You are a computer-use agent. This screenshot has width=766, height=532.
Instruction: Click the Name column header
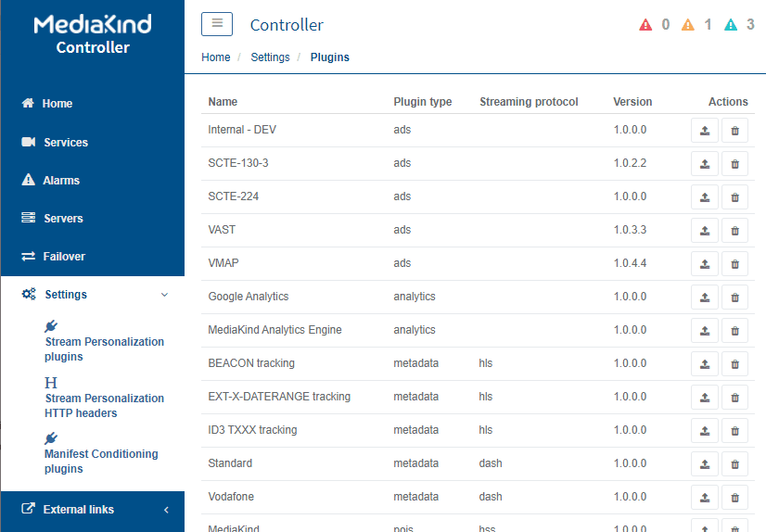tap(223, 102)
